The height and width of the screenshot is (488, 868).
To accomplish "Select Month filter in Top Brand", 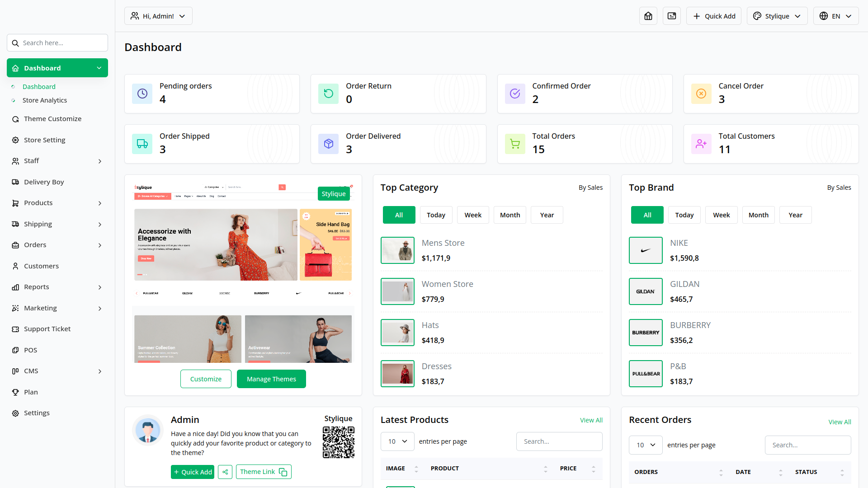I will 758,215.
